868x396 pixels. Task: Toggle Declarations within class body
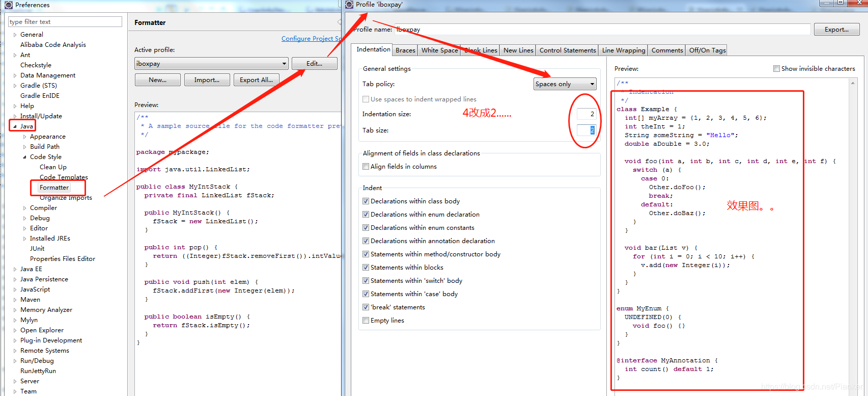366,201
